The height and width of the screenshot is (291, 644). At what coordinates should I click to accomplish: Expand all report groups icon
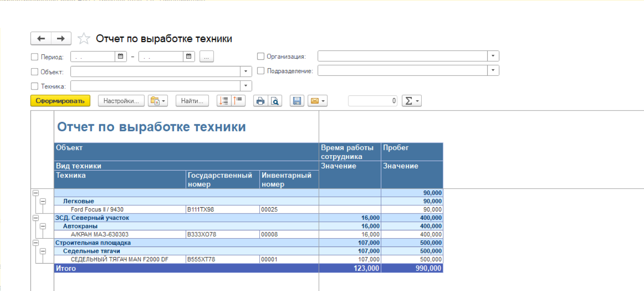tap(224, 101)
